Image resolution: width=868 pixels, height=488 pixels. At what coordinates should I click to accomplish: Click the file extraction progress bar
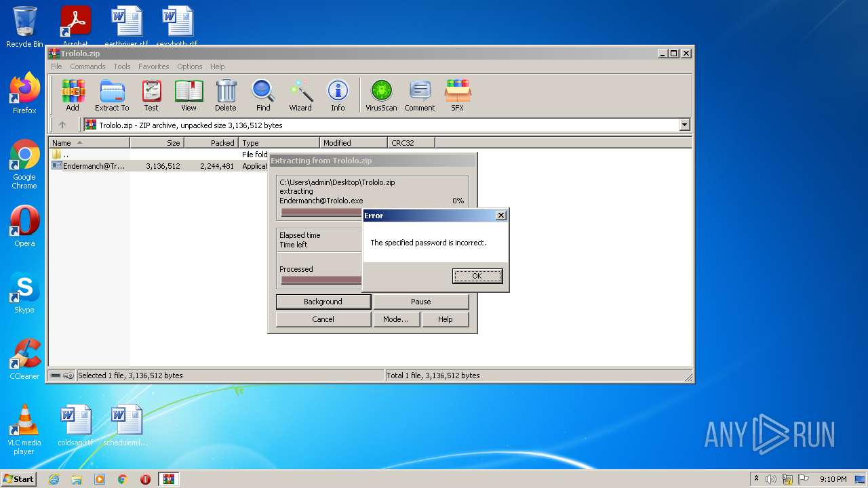321,212
